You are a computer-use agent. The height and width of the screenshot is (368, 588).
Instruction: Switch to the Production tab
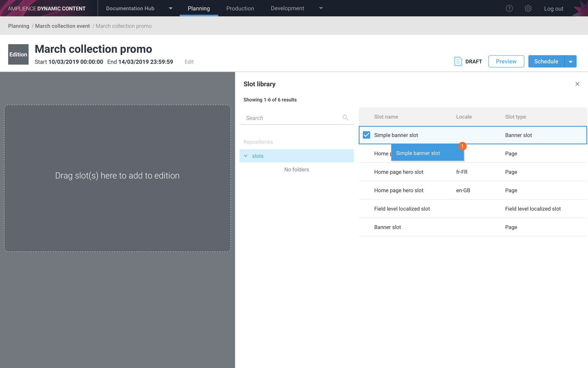coord(240,8)
